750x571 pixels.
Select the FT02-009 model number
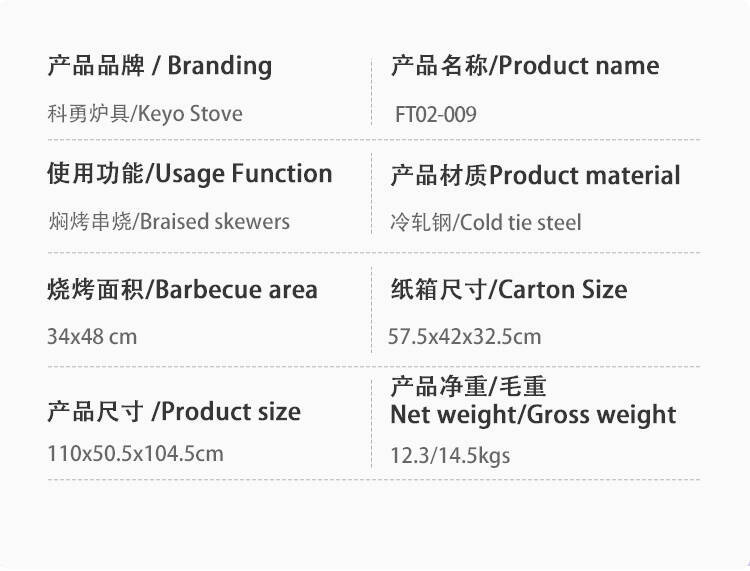(x=436, y=115)
